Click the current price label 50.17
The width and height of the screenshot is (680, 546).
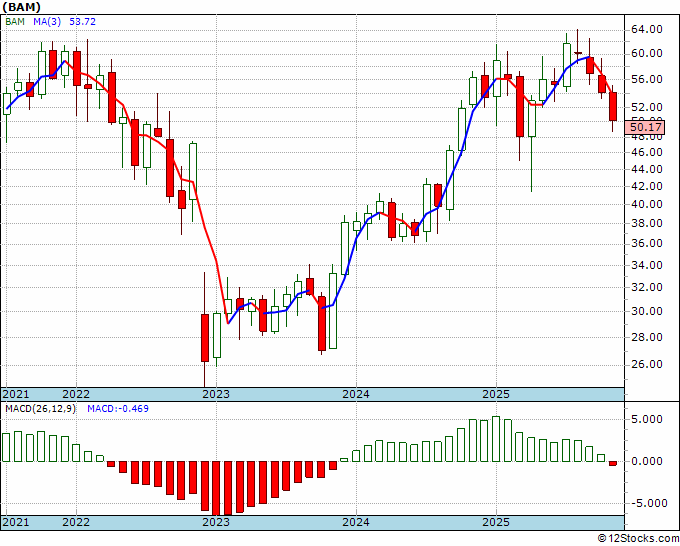646,127
